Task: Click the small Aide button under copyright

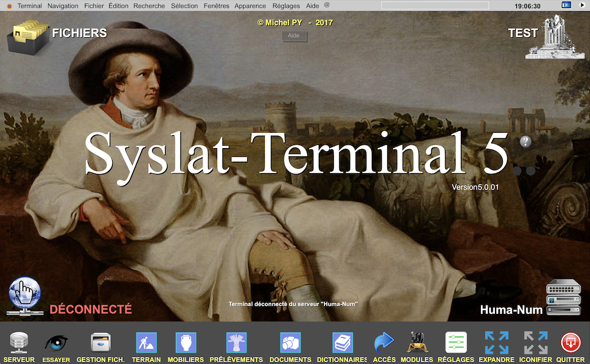Action: pos(293,35)
